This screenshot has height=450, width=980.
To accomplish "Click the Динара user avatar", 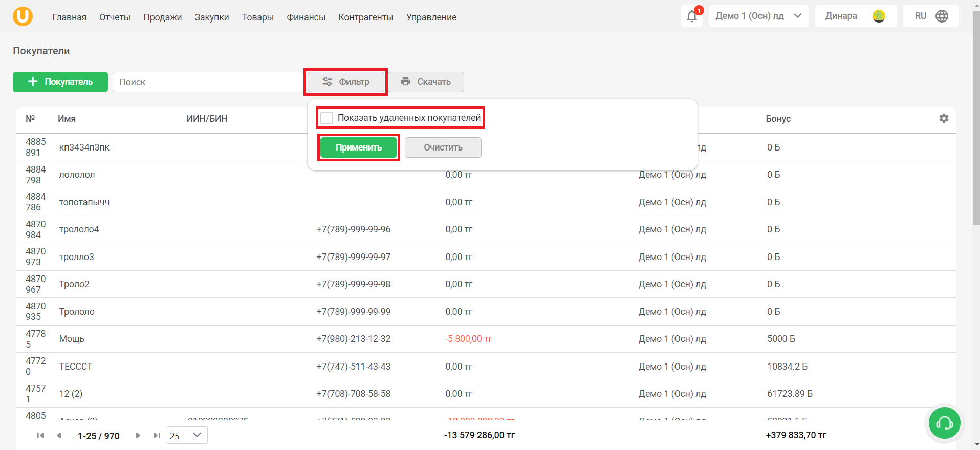I will (879, 16).
